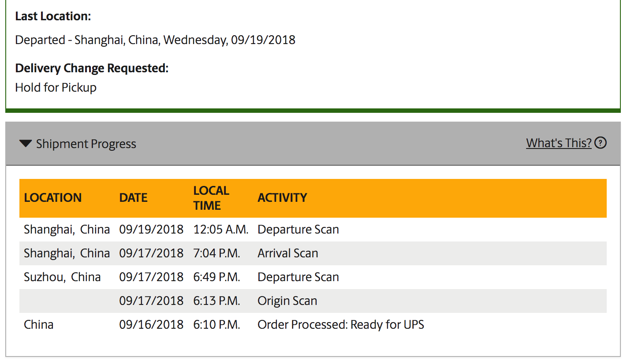This screenshot has width=627, height=364.
Task: Click the Delivery Change Requested heading
Action: coord(92,68)
